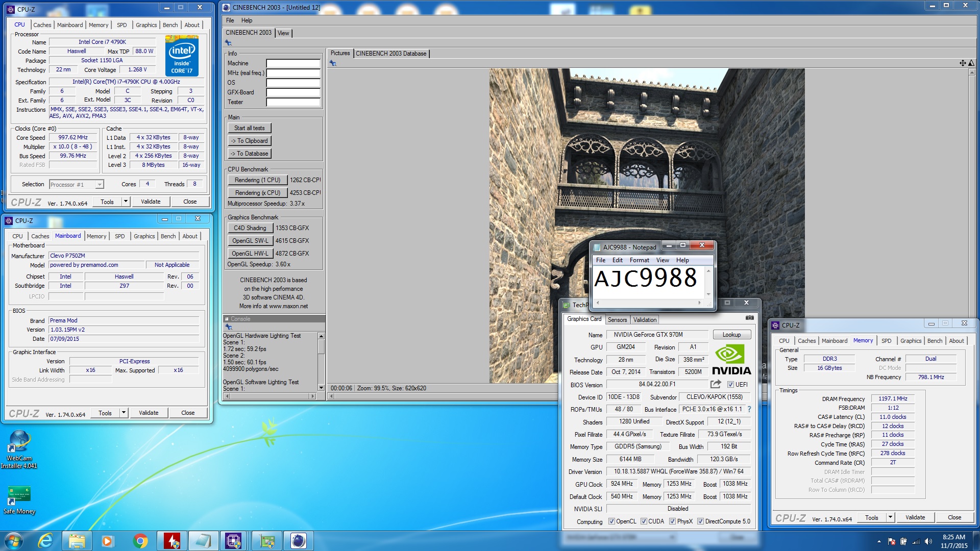This screenshot has height=551, width=980.
Task: Open Bench tab in top-left CPU-Z window
Action: (x=170, y=25)
